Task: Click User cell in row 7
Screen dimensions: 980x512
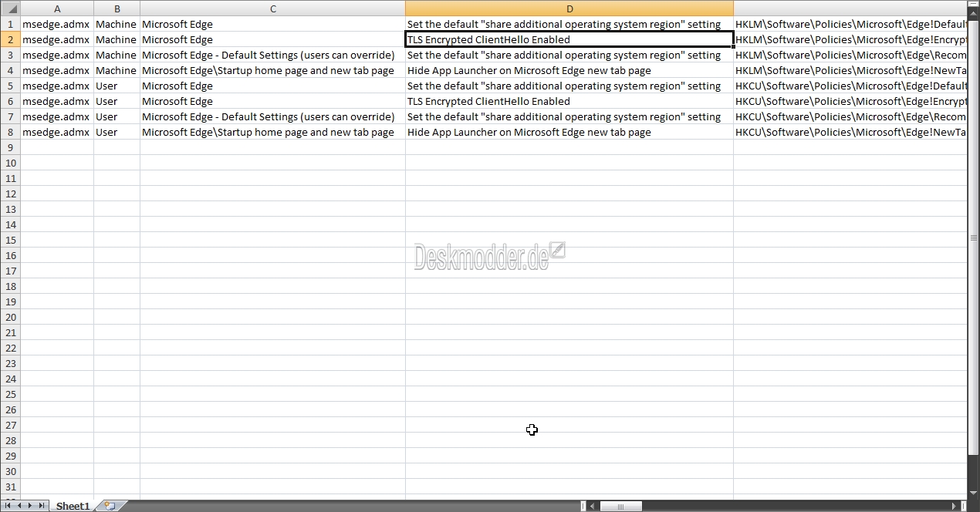Action: click(117, 116)
